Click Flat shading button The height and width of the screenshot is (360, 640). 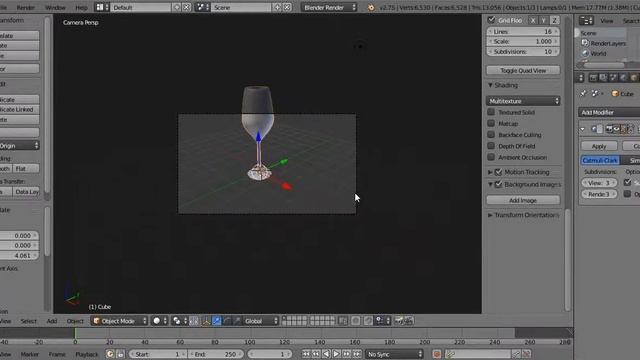(26, 168)
